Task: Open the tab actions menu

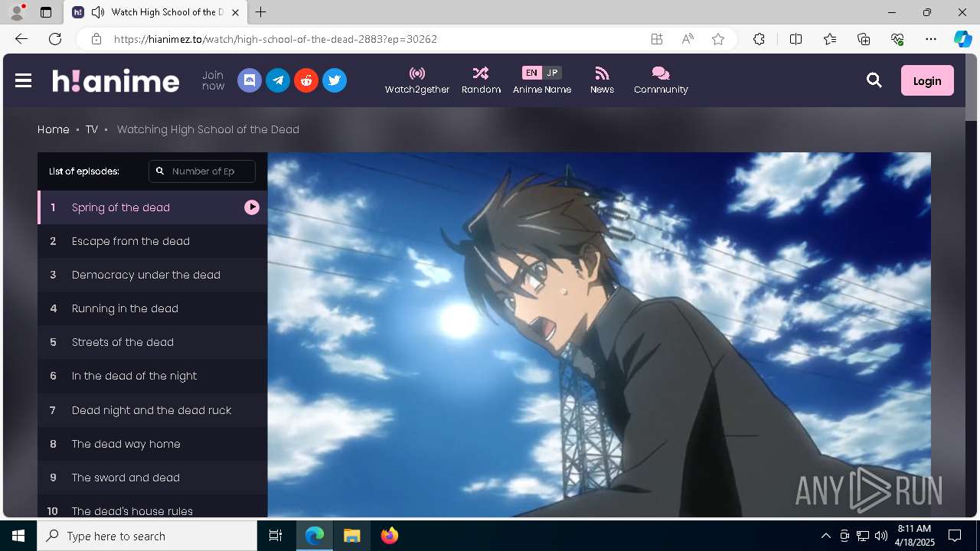Action: click(46, 12)
